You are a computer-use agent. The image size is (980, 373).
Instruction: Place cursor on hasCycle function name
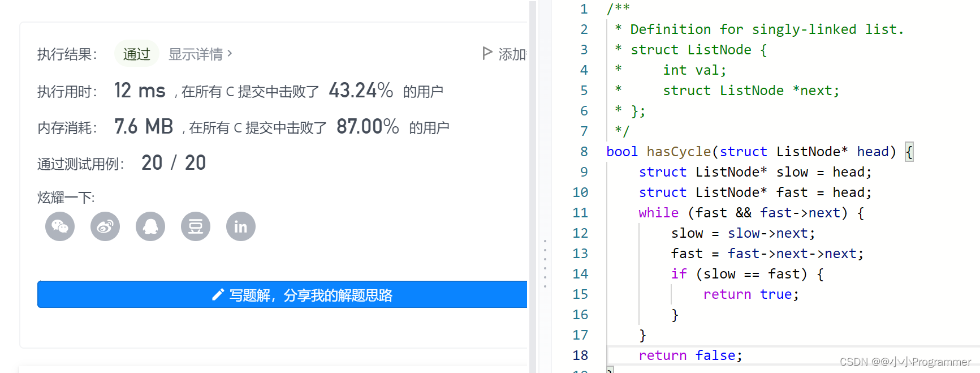679,152
